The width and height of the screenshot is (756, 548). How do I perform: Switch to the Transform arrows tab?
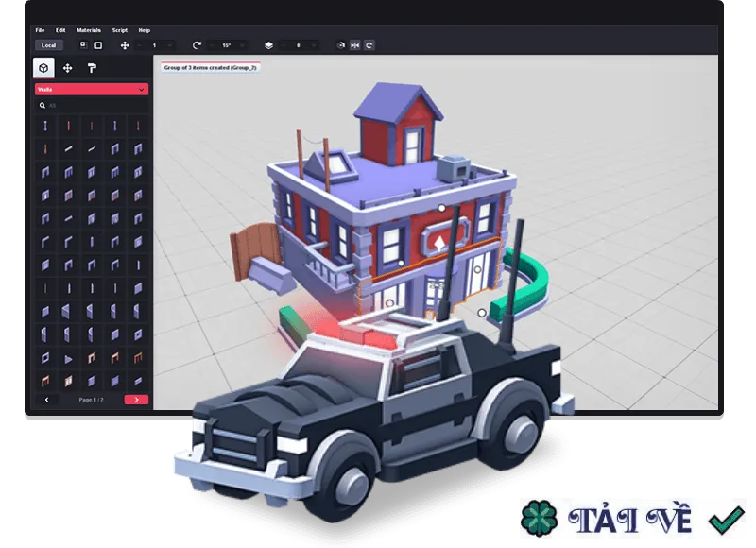(x=67, y=68)
